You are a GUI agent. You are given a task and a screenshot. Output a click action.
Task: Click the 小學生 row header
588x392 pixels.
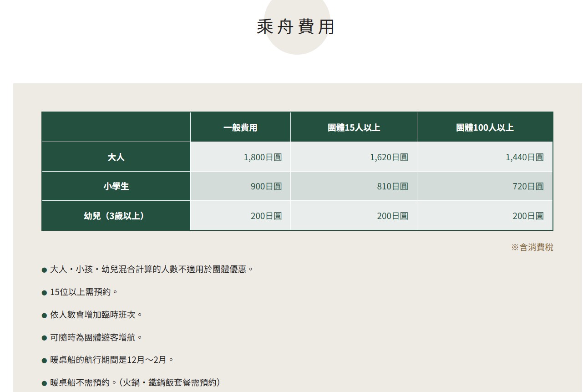tap(116, 186)
